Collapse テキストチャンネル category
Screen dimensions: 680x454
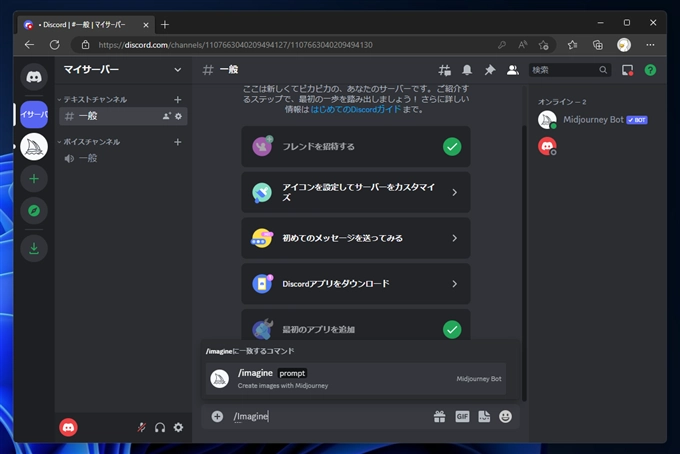click(92, 100)
